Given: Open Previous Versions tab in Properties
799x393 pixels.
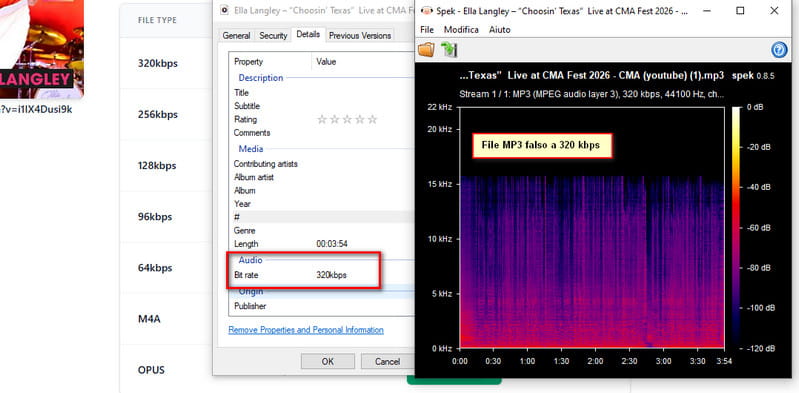Looking at the screenshot, I should point(360,36).
